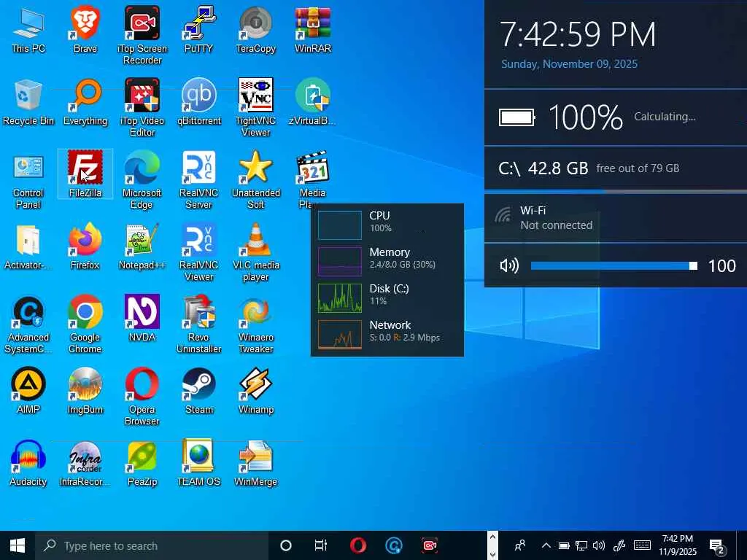Launch Microsoft Edge desktop shortcut
747x560 pixels.
[142, 181]
